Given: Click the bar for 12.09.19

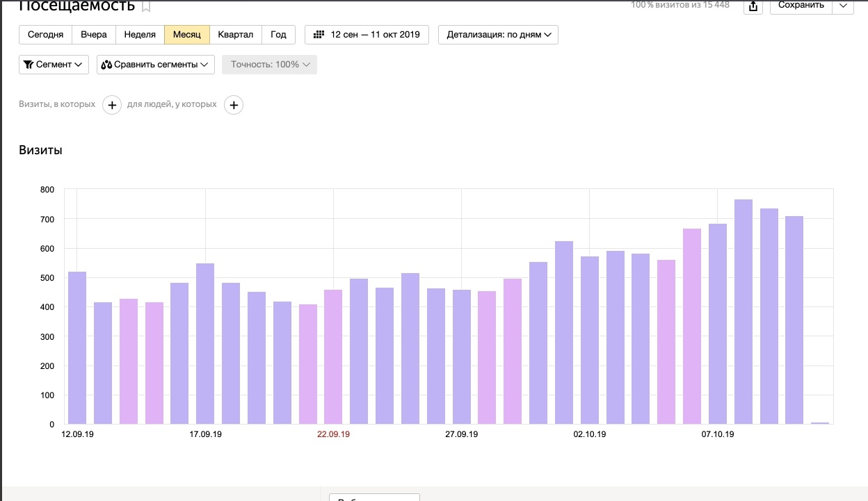Looking at the screenshot, I should (x=77, y=347).
